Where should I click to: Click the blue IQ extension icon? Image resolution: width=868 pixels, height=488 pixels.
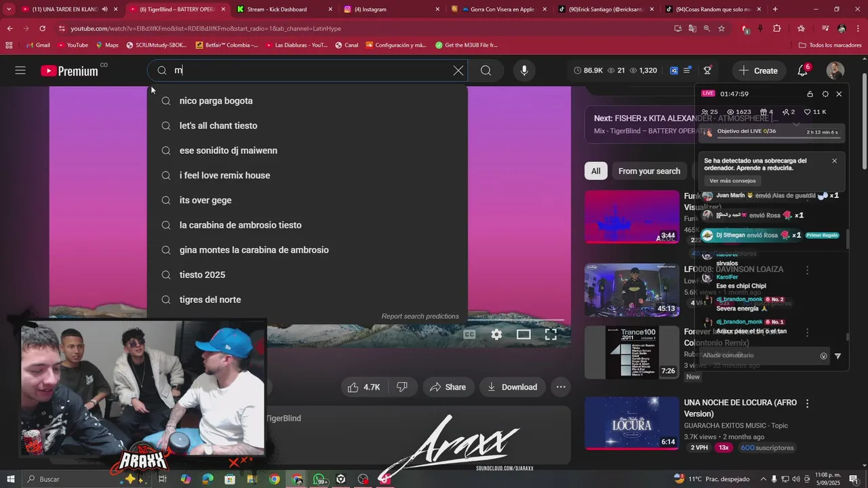pos(674,70)
